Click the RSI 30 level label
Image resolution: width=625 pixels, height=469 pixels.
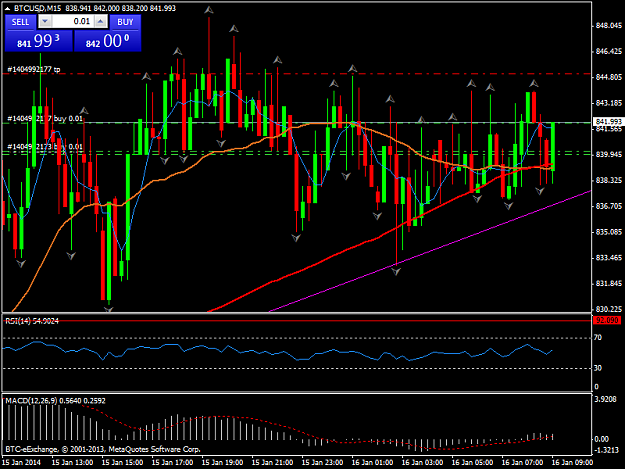click(x=597, y=368)
